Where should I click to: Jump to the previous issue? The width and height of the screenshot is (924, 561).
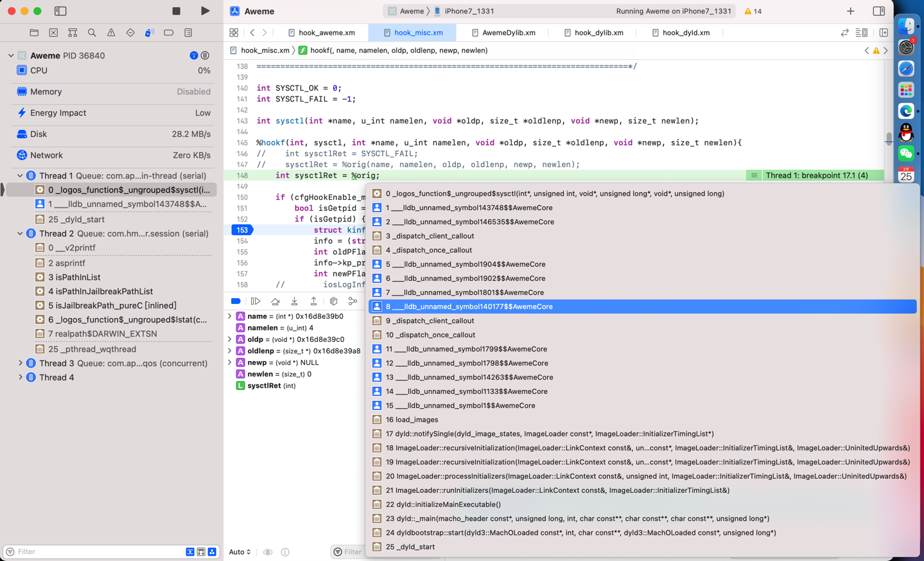(867, 50)
